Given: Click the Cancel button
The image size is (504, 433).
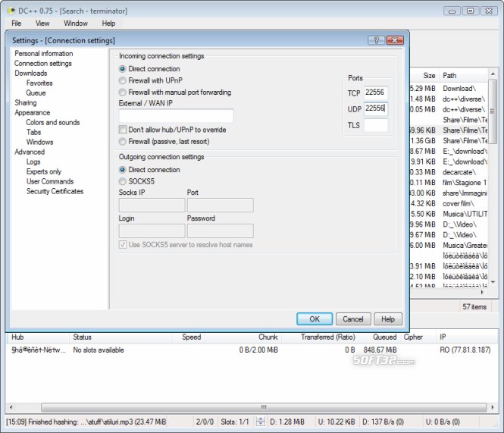Looking at the screenshot, I should pos(352,319).
